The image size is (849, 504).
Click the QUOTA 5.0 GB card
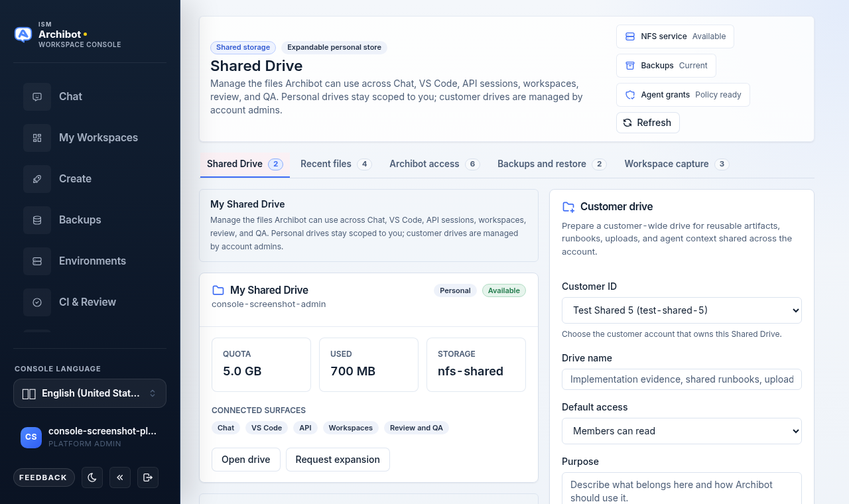(261, 365)
